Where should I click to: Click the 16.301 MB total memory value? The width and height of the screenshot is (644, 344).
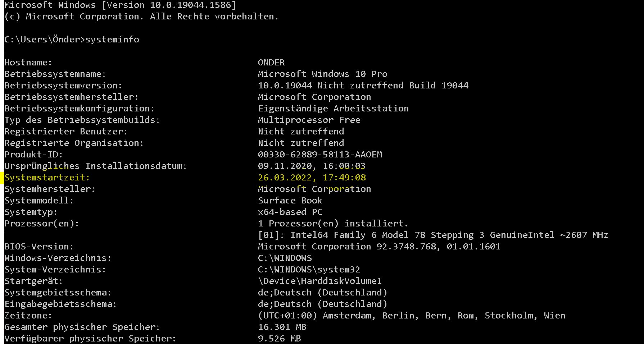(x=282, y=327)
